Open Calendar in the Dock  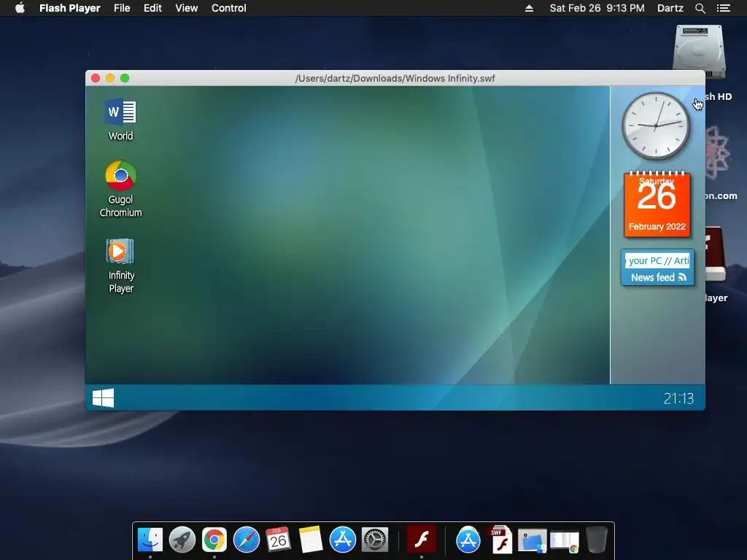point(278,540)
